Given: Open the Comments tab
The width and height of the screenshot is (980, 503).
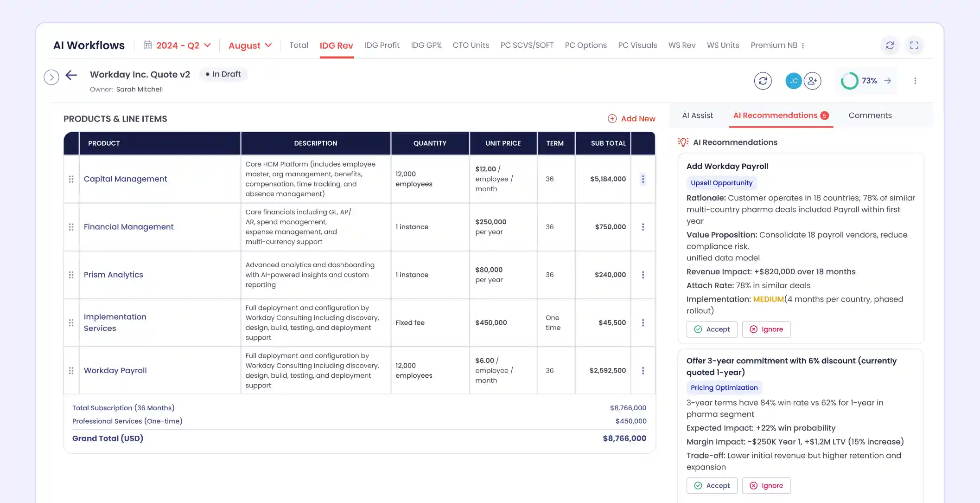Looking at the screenshot, I should tap(870, 116).
